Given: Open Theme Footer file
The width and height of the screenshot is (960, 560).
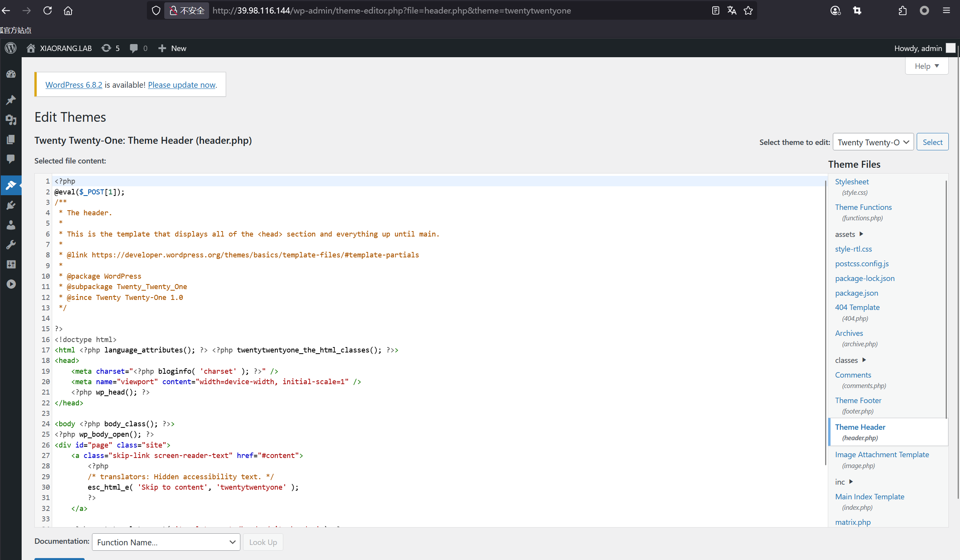Looking at the screenshot, I should click(858, 400).
